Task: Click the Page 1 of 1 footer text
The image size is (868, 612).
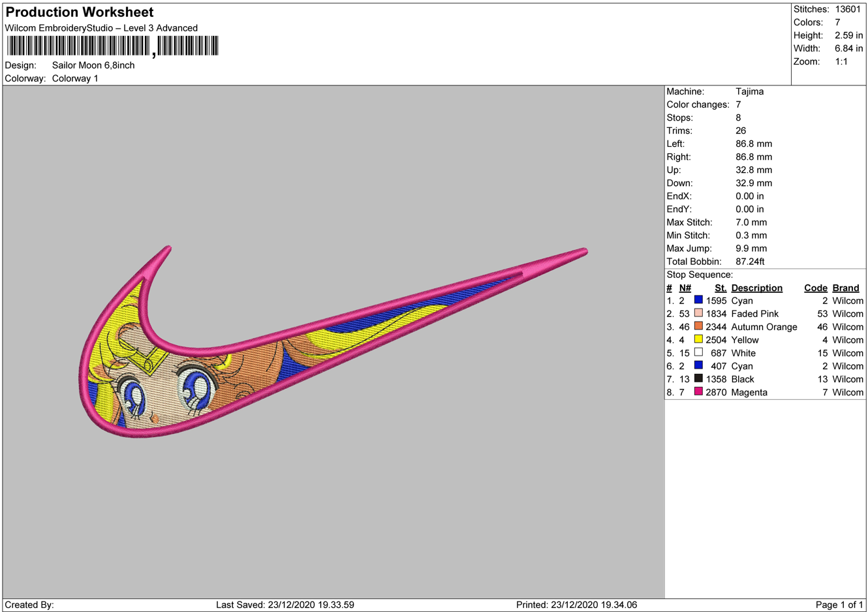Action: tap(839, 605)
